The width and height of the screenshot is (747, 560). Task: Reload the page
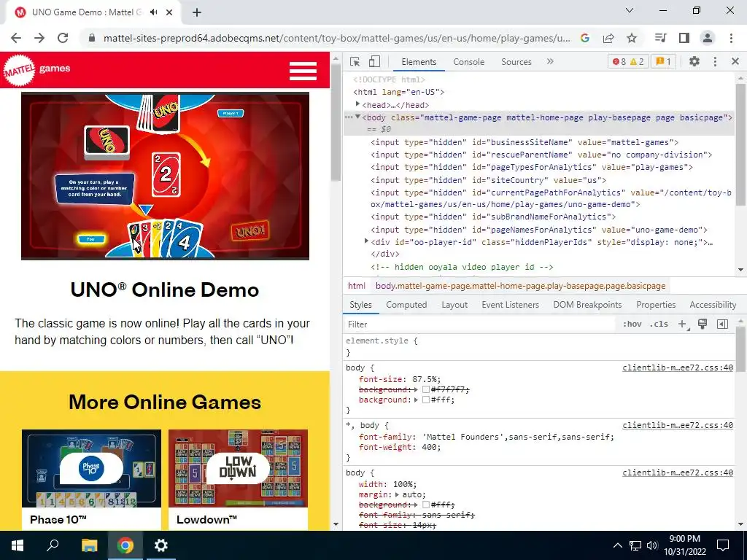pos(63,38)
